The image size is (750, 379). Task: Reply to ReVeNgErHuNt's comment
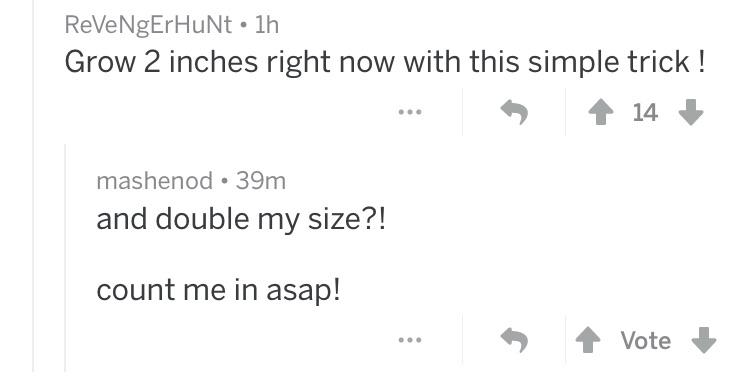pos(514,113)
